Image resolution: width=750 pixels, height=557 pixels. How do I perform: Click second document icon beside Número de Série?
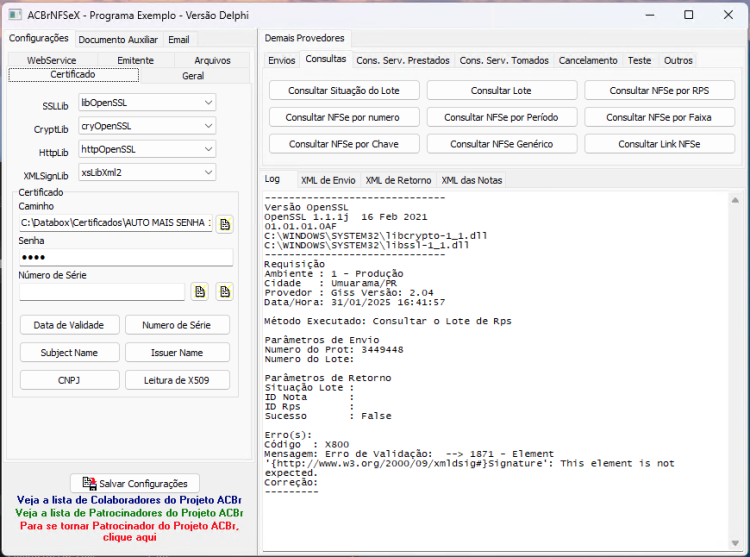tap(225, 292)
